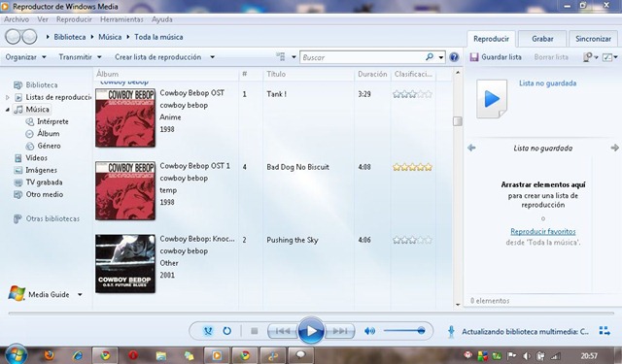Click the search magnifier icon
The image size is (622, 364).
tap(430, 57)
